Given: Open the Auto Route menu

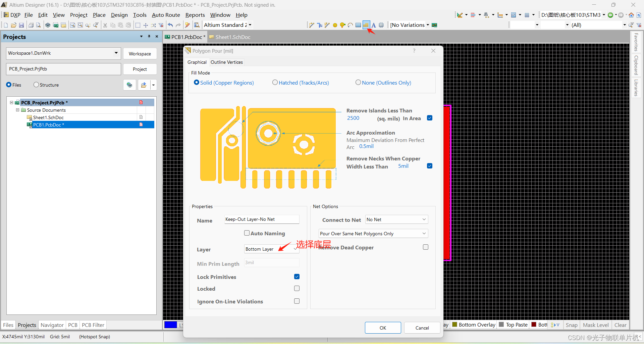Looking at the screenshot, I should (x=166, y=15).
